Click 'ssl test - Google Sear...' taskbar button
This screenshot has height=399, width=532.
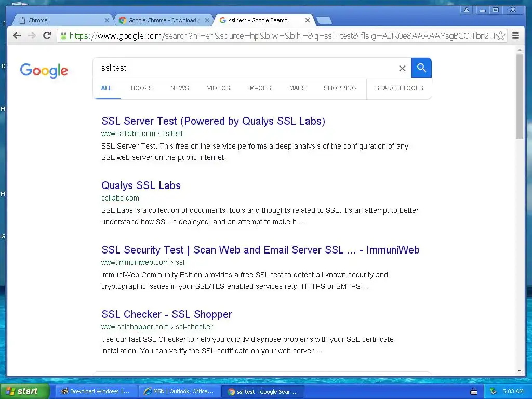tap(262, 392)
